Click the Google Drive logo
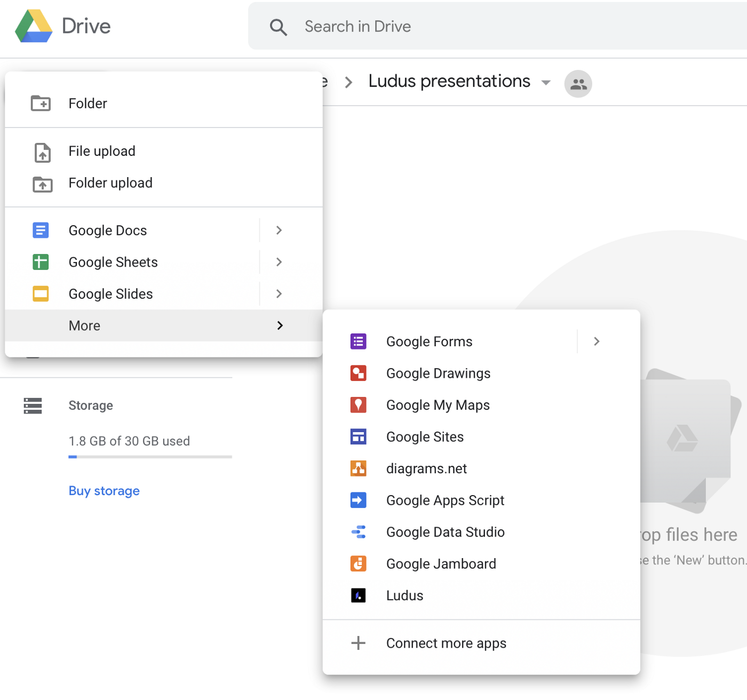The width and height of the screenshot is (747, 700). [34, 26]
